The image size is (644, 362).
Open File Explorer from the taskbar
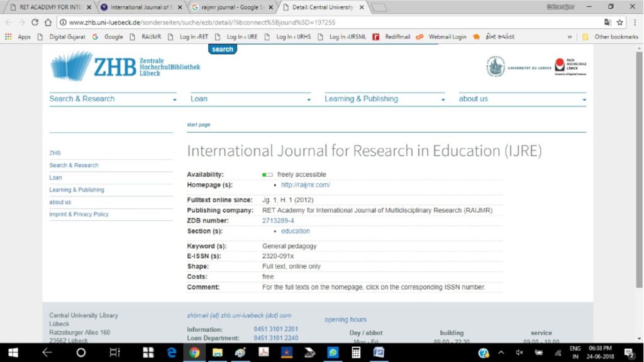217,353
